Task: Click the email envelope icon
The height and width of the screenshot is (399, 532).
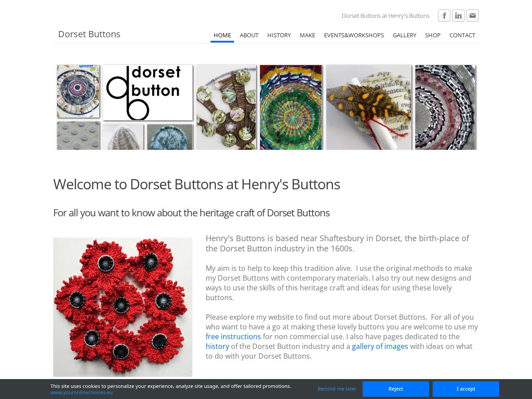Action: (473, 16)
